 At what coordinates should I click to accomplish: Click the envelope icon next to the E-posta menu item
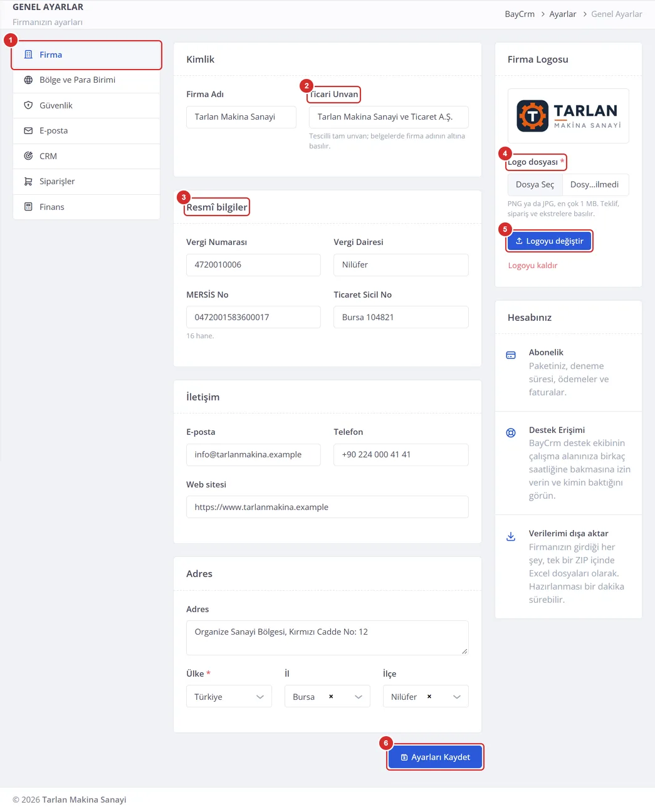click(28, 131)
